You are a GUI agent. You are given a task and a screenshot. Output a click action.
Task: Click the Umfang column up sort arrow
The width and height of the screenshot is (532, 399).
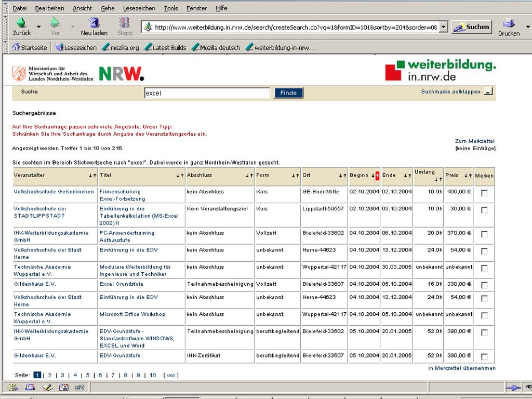click(x=441, y=179)
